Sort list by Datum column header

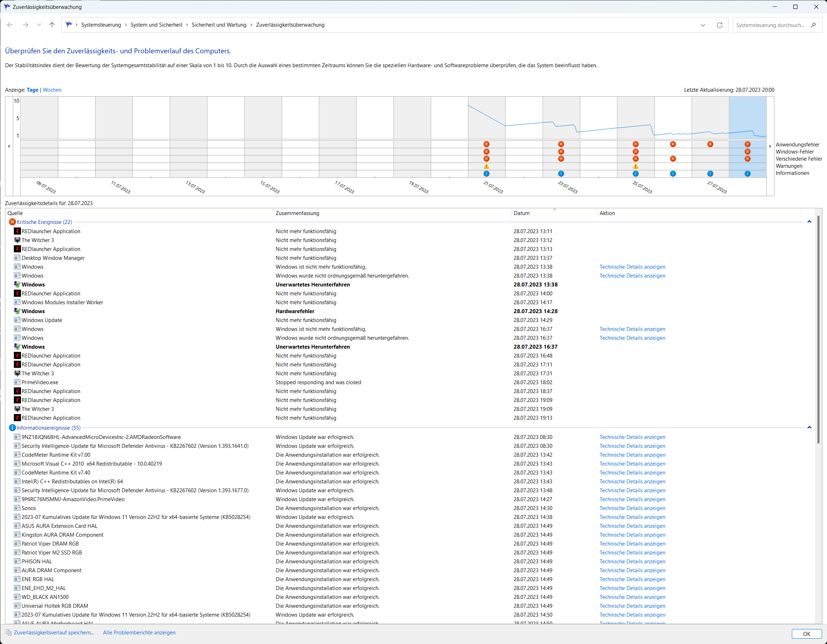521,213
